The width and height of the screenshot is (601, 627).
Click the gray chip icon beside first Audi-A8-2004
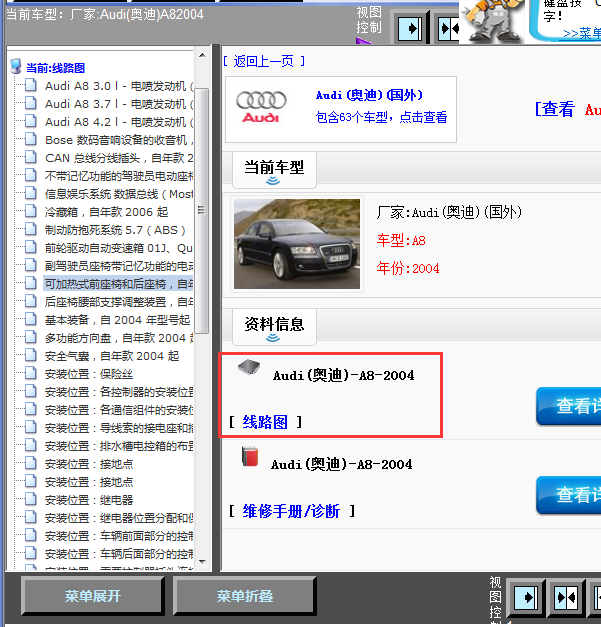pyautogui.click(x=249, y=367)
